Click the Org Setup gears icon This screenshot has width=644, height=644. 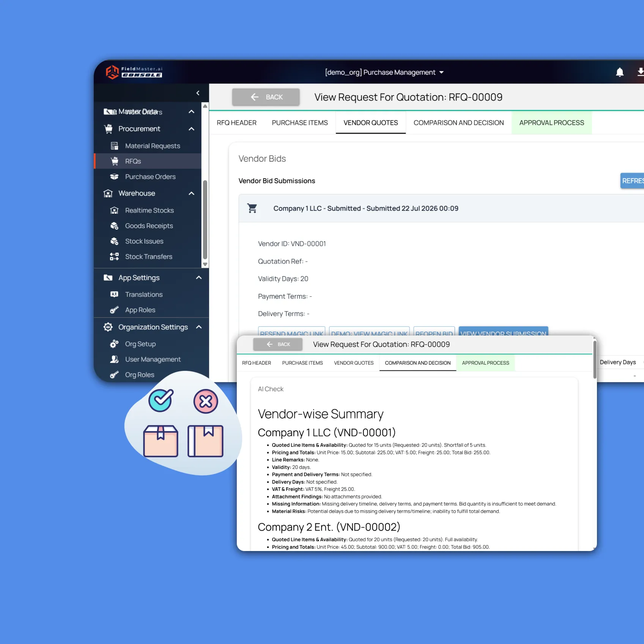114,344
